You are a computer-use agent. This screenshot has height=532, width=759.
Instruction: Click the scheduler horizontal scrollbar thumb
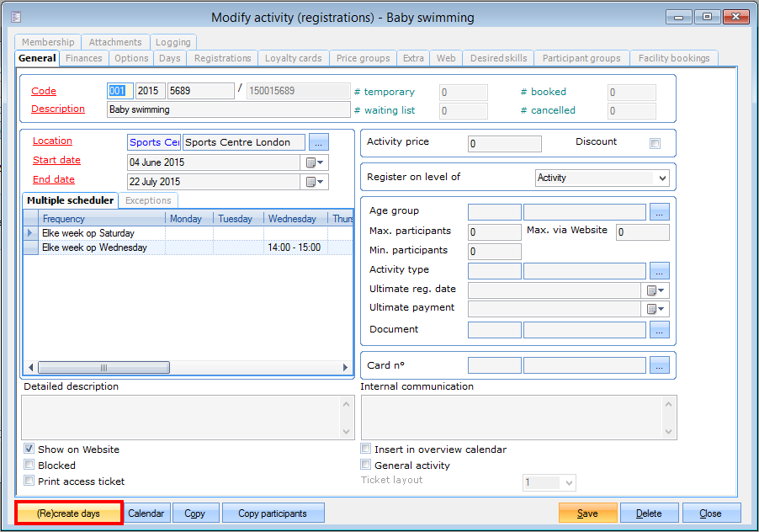pos(103,368)
